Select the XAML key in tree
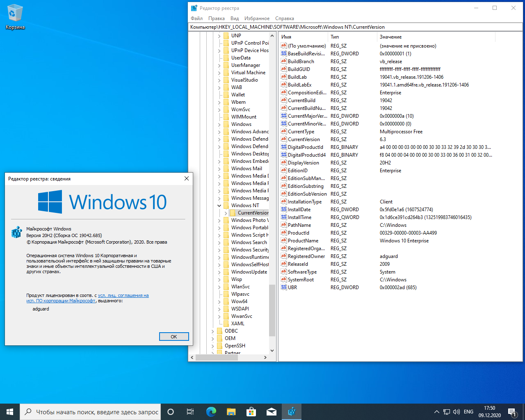Viewport: 525px width, 420px height. 237,324
